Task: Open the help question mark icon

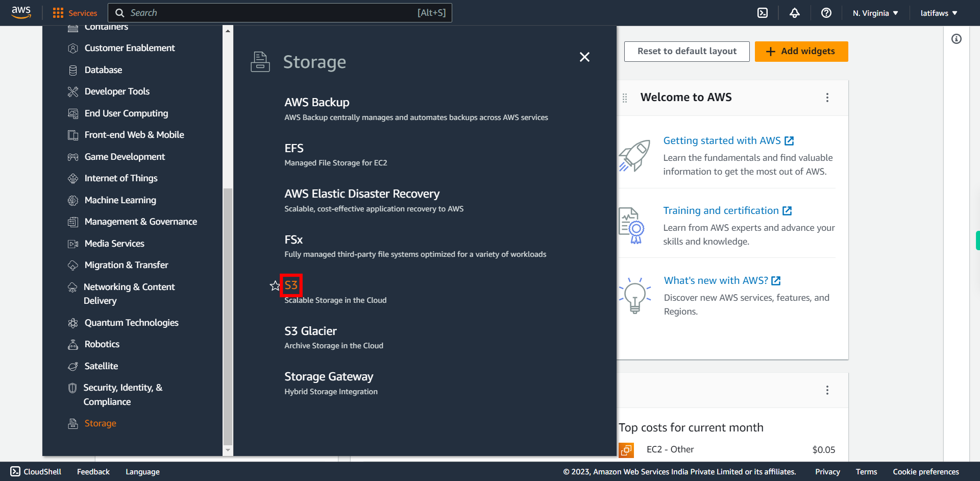Action: (826, 13)
